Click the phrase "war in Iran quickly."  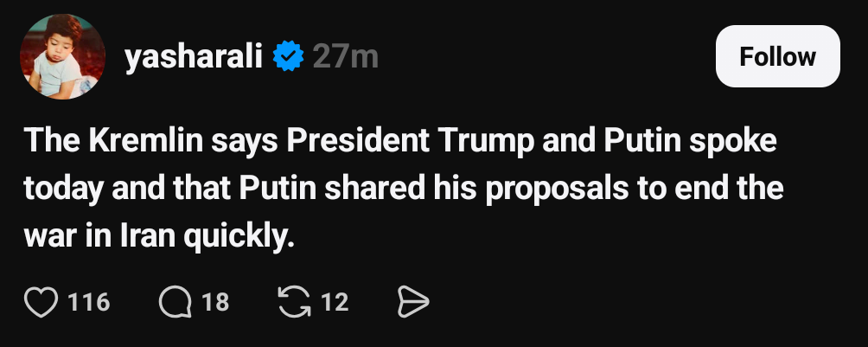159,235
